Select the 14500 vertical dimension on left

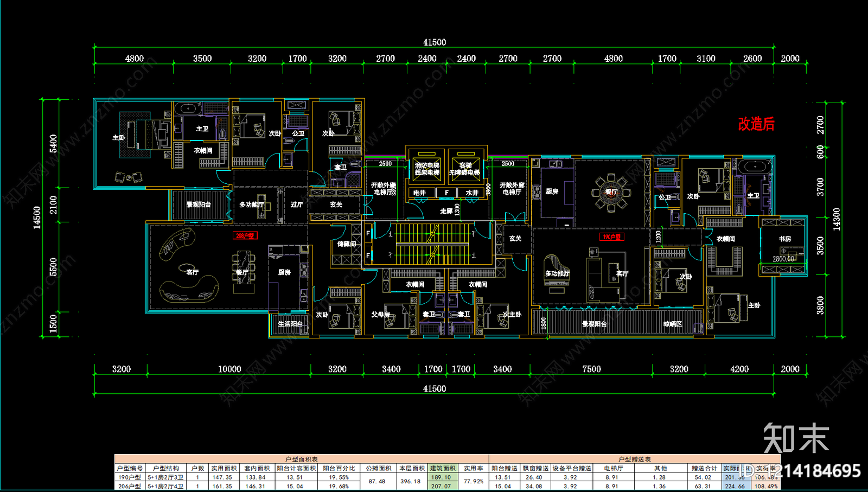pyautogui.click(x=37, y=217)
